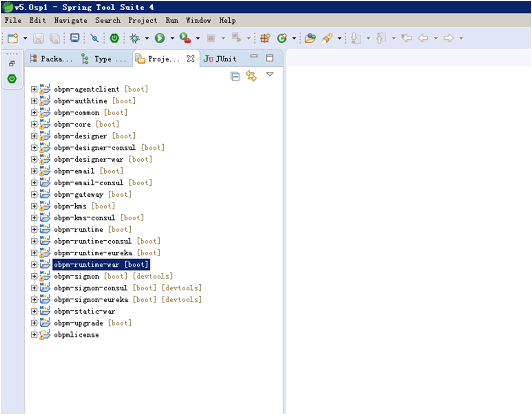This screenshot has height=415, width=532.
Task: Open the Debug dropdown arrow
Action: pos(147,38)
